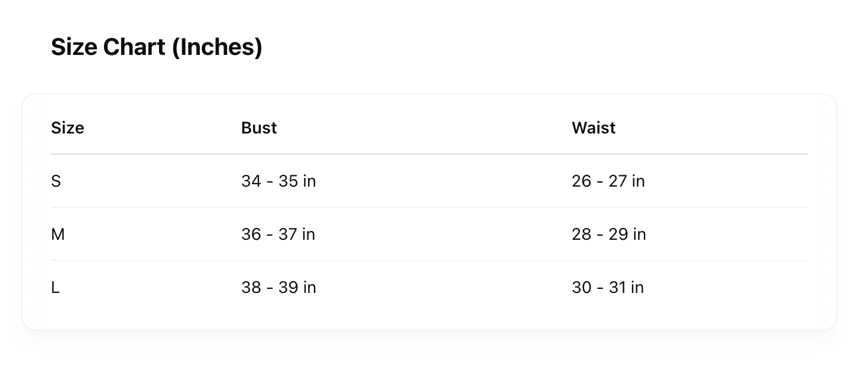Click the number 39 in large bust
The width and height of the screenshot is (868, 378).
289,288
